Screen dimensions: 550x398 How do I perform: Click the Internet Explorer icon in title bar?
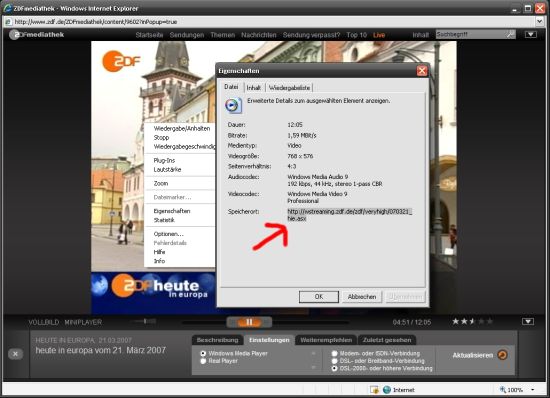(x=7, y=8)
